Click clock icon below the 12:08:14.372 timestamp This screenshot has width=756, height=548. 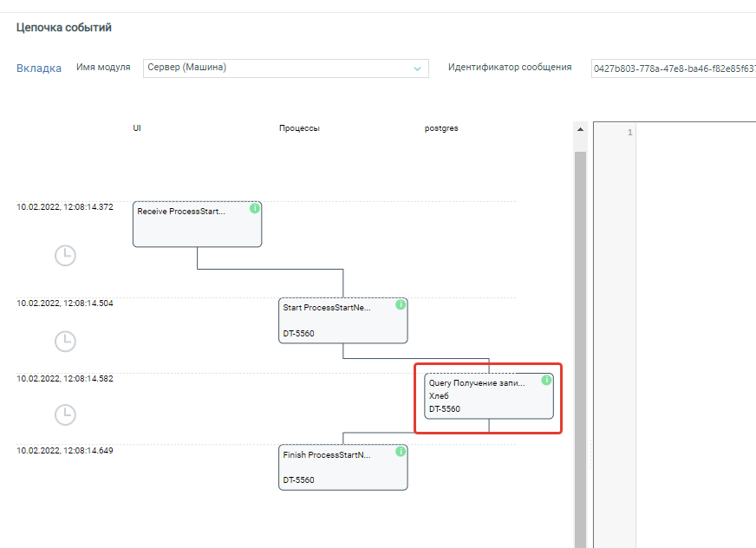click(x=65, y=255)
